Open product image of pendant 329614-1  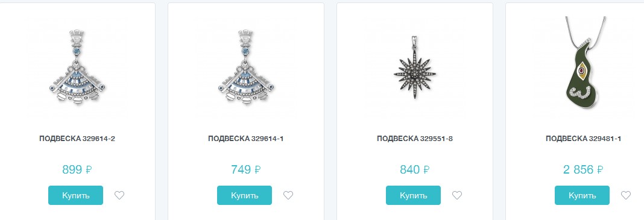coord(246,68)
